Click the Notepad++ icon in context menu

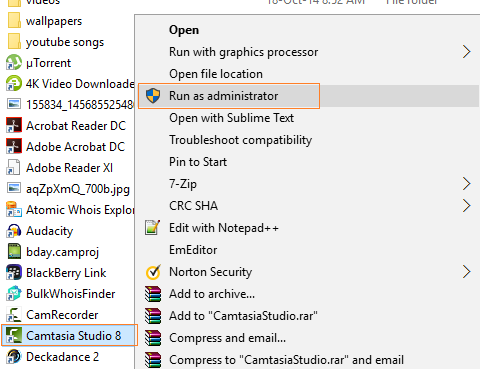(x=153, y=228)
